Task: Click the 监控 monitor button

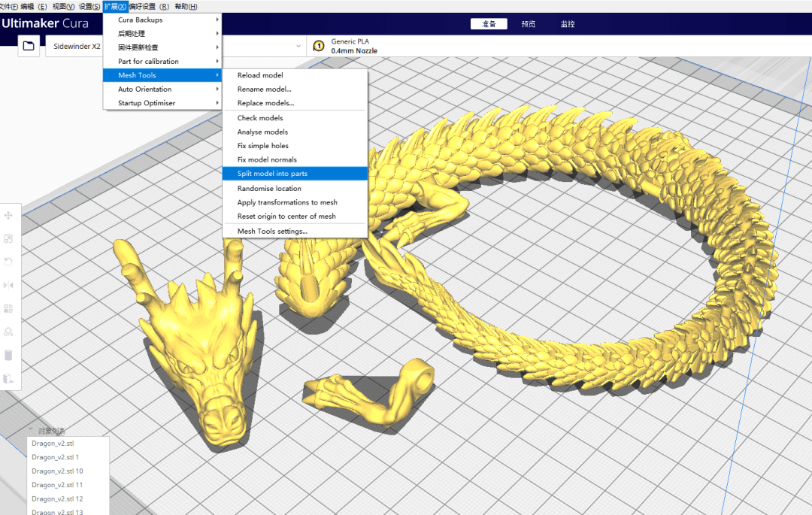Action: click(x=567, y=23)
